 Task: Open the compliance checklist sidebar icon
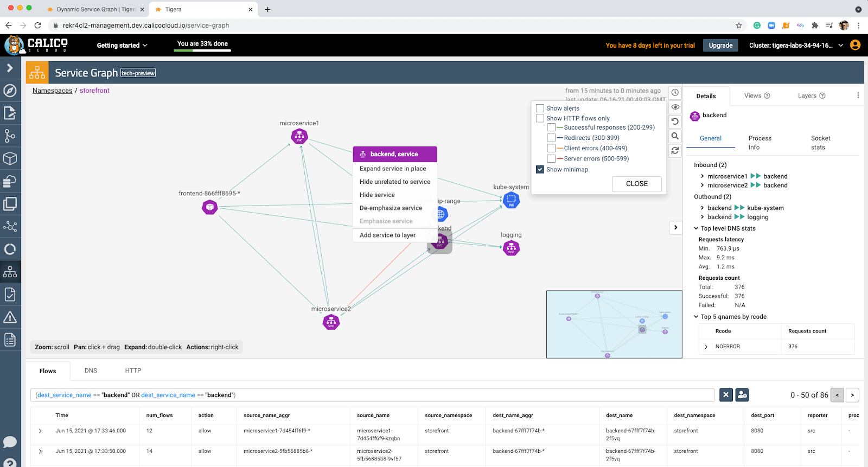(10, 295)
